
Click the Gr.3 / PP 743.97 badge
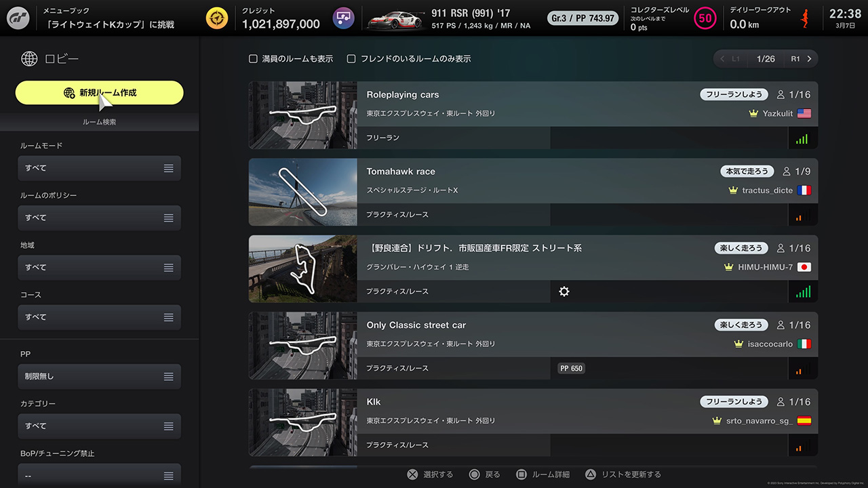[583, 18]
